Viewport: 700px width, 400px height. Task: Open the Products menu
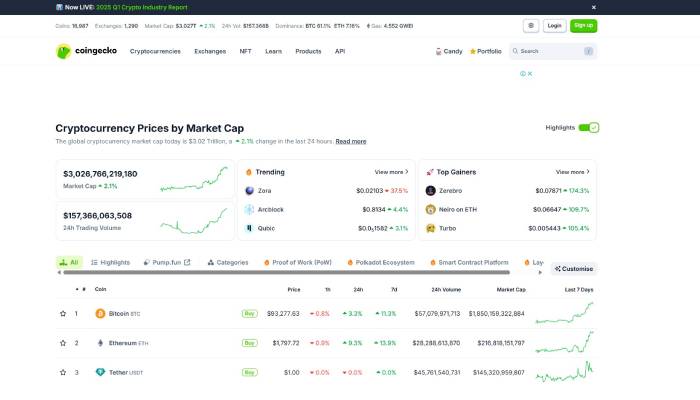pos(308,51)
